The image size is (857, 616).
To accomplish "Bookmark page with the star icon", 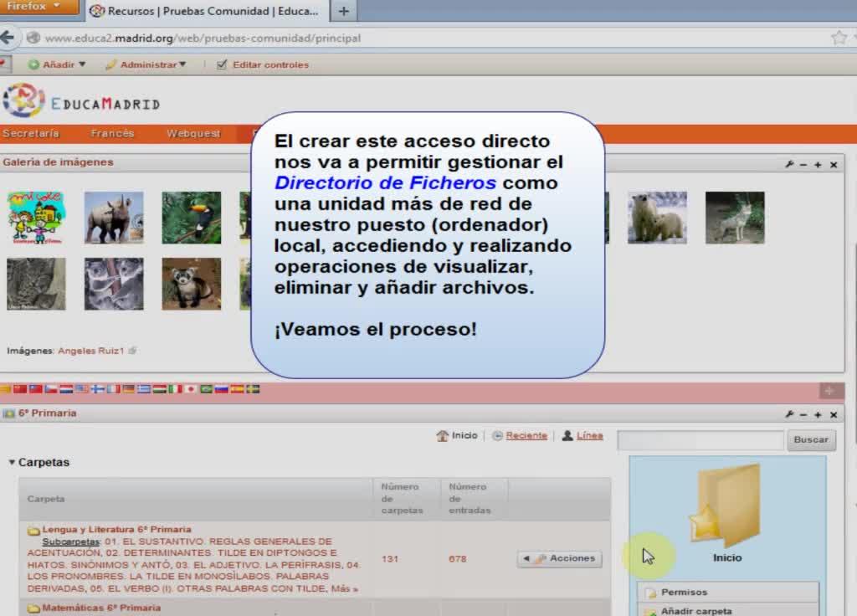I will pos(839,38).
